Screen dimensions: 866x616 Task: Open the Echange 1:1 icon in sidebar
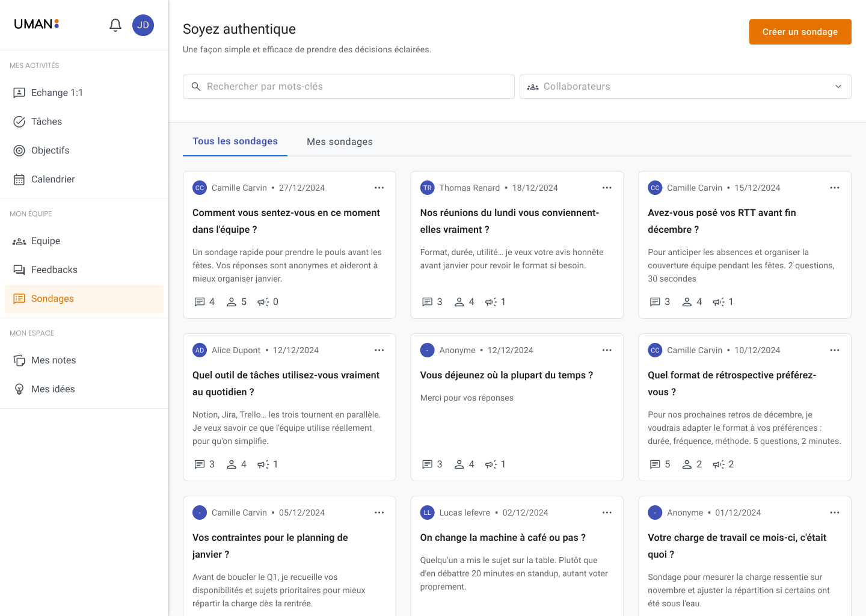click(x=19, y=92)
